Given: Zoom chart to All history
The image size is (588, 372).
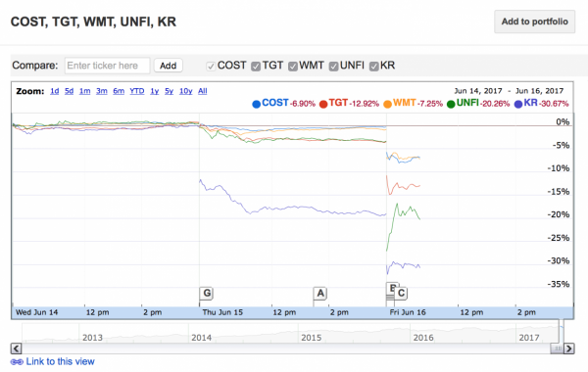Looking at the screenshot, I should point(203,91).
